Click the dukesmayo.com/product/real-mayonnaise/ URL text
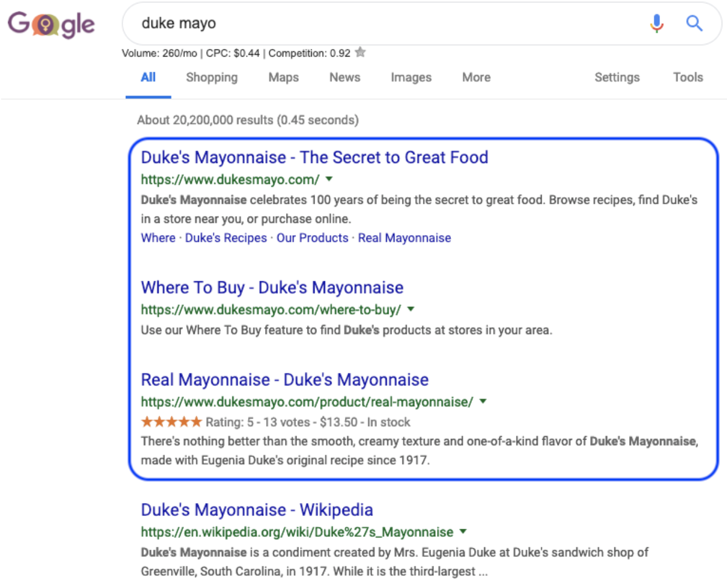Screen dimensions: 727x588 (307, 402)
